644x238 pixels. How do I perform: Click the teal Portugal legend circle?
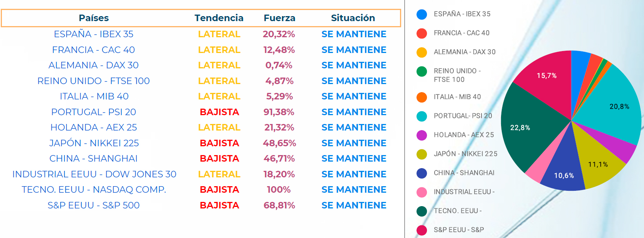click(422, 116)
